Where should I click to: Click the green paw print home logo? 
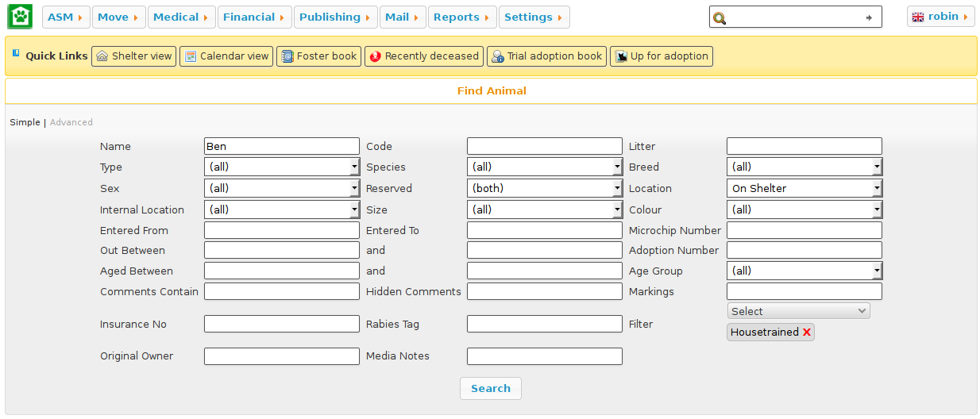pyautogui.click(x=20, y=17)
